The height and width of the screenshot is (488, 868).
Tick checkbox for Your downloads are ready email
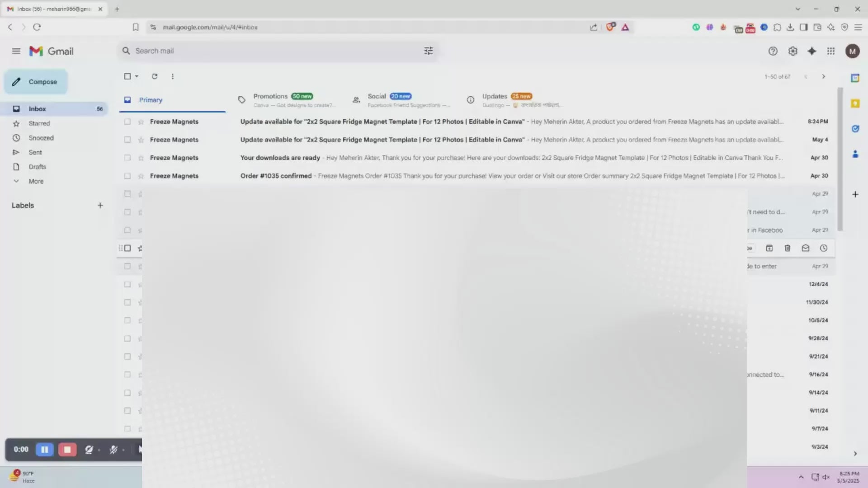click(127, 158)
